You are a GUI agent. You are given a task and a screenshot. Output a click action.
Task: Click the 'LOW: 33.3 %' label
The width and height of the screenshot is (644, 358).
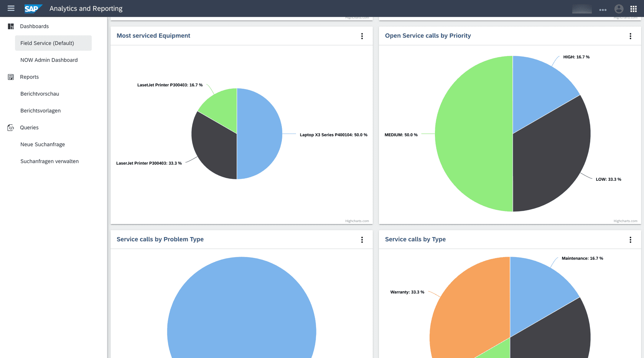point(608,179)
